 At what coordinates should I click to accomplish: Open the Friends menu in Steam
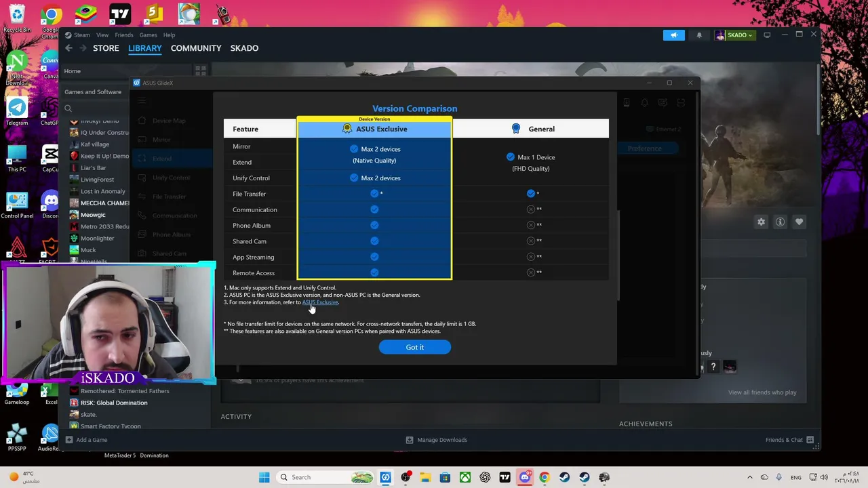coord(124,35)
